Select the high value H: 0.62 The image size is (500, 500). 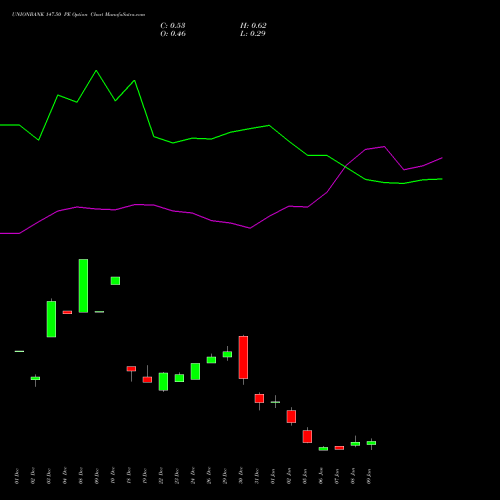pyautogui.click(x=253, y=26)
